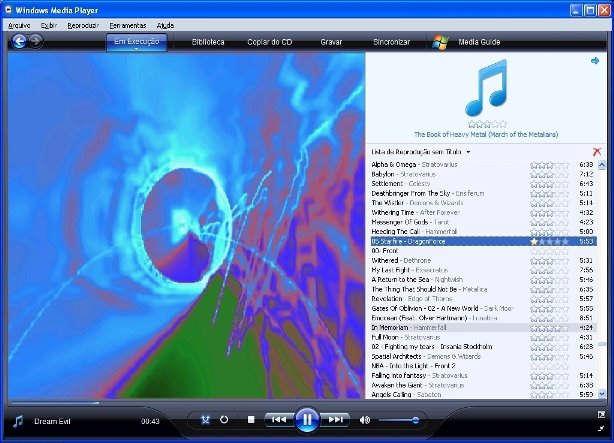Expand Lista de Reprodução sem Título dropdown

point(468,152)
